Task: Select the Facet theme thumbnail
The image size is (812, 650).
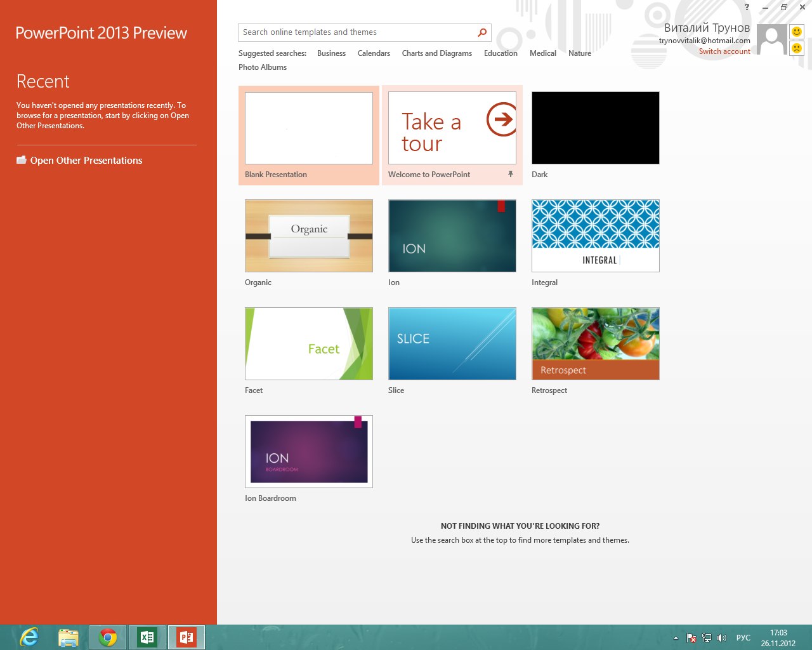Action: (309, 344)
